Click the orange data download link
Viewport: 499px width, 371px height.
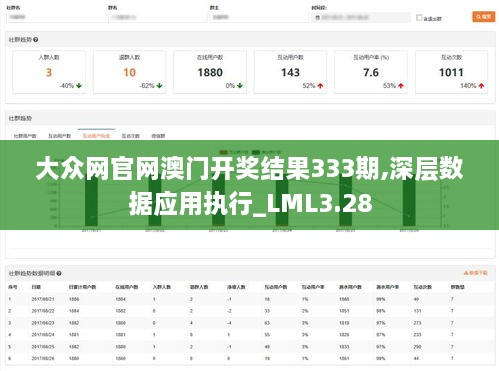[x=476, y=273]
